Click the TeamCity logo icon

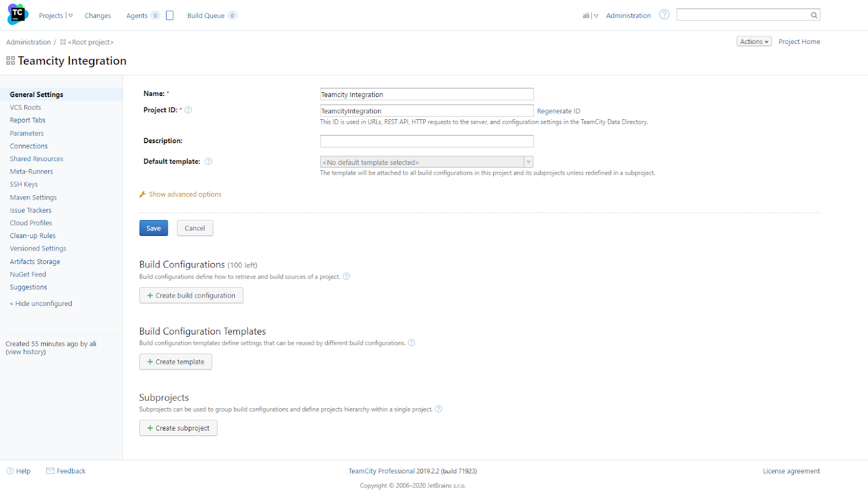[18, 14]
